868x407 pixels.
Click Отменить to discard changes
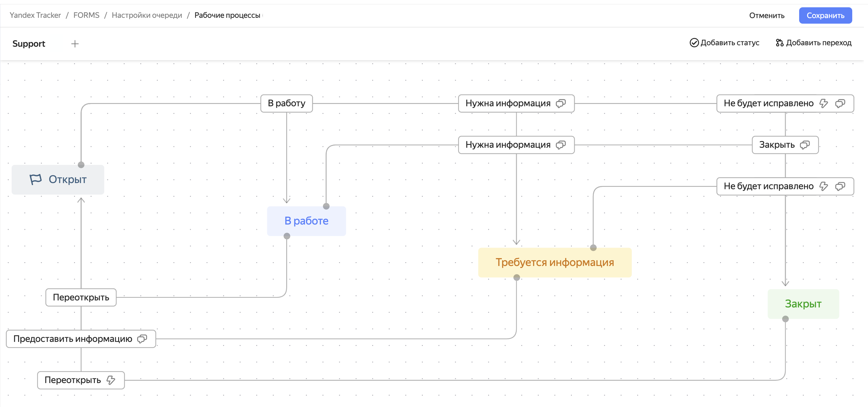tap(766, 15)
